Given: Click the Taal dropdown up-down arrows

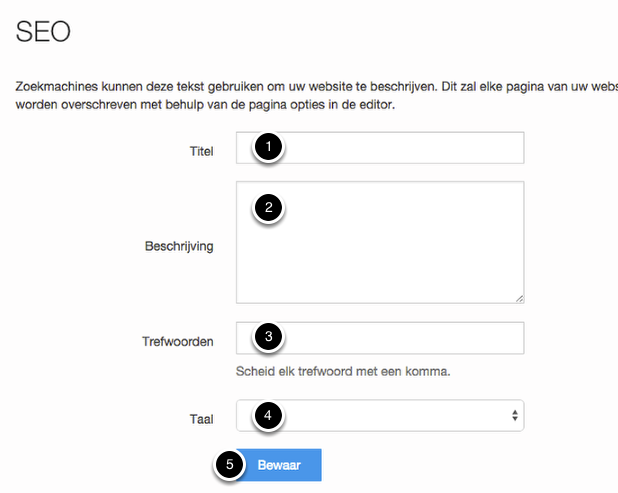Looking at the screenshot, I should [514, 415].
